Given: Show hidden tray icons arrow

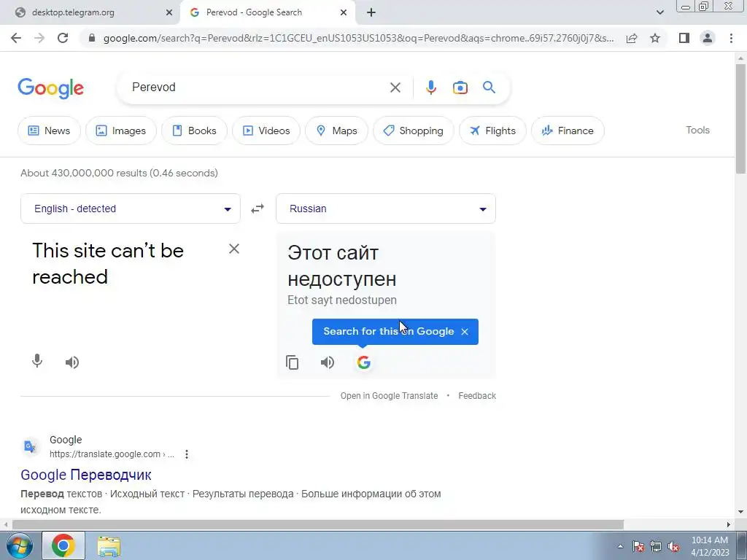Looking at the screenshot, I should tap(620, 547).
